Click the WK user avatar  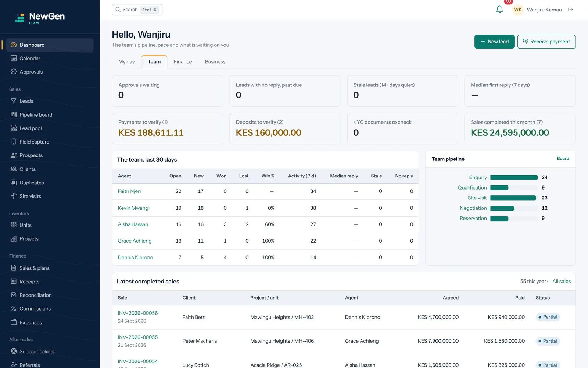tap(518, 10)
